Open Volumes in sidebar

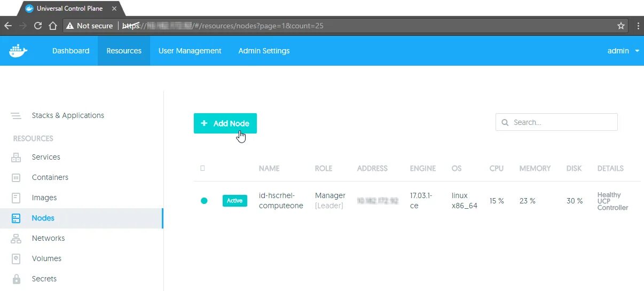tap(46, 258)
